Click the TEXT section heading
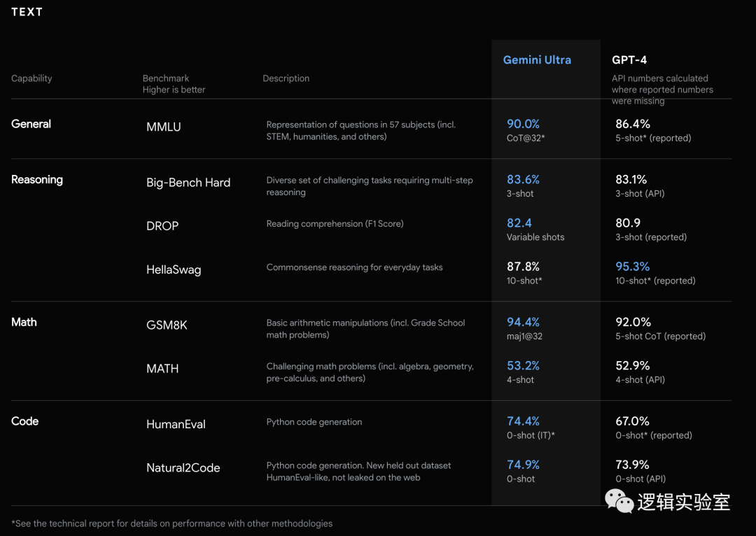Viewport: 756px width, 536px height. tap(27, 12)
